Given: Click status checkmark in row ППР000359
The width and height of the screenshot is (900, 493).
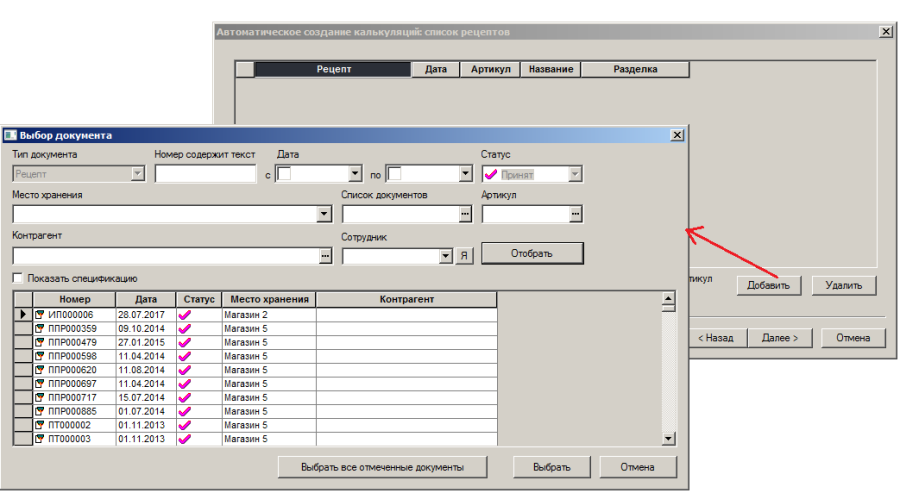Looking at the screenshot, I should (185, 328).
